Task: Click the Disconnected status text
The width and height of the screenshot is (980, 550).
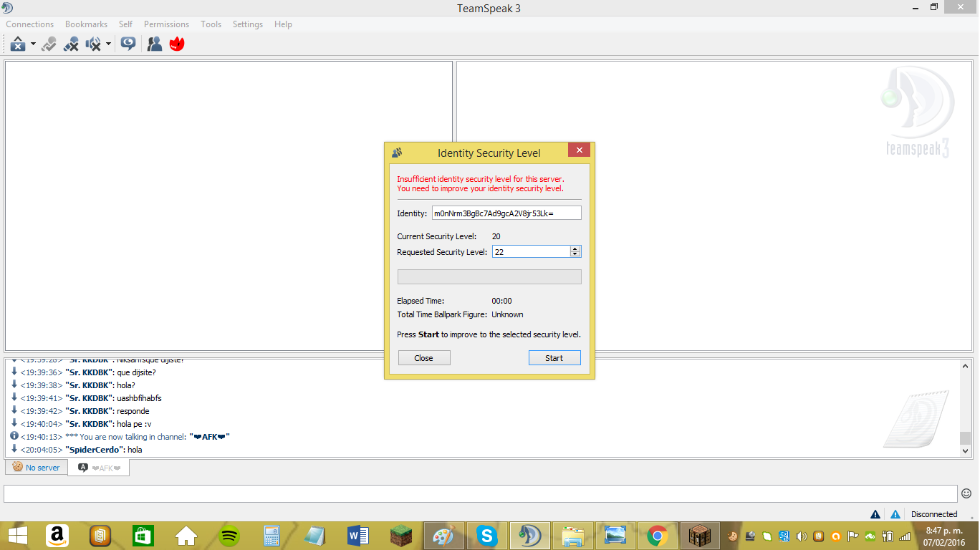Action: [x=934, y=514]
